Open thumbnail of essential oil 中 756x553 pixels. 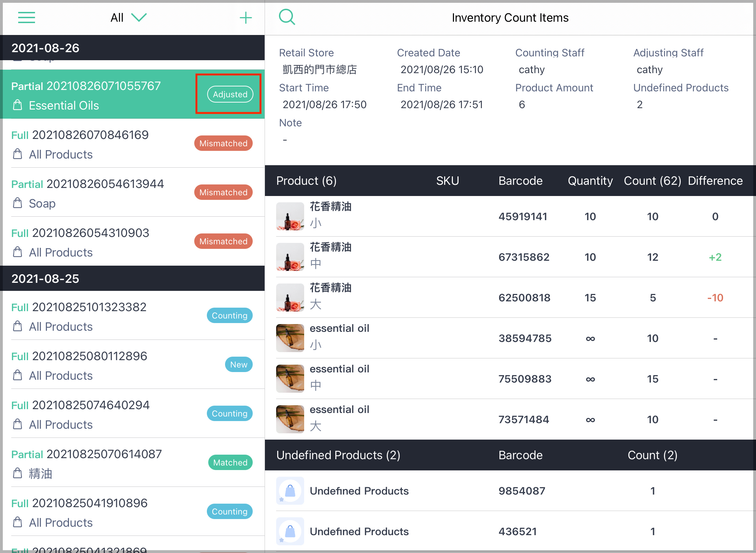tap(290, 379)
